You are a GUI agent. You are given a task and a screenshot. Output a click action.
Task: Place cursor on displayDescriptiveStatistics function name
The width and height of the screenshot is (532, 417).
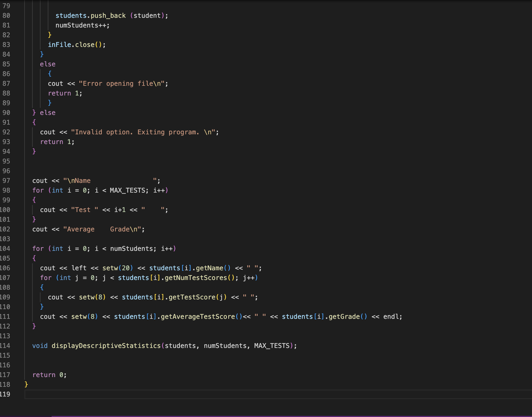tap(106, 346)
